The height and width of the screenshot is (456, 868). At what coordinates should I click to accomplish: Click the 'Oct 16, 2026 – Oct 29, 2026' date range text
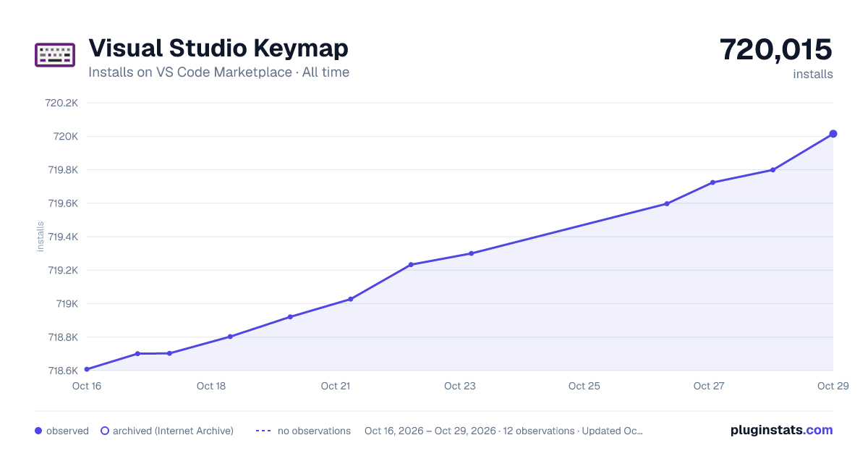(x=430, y=431)
